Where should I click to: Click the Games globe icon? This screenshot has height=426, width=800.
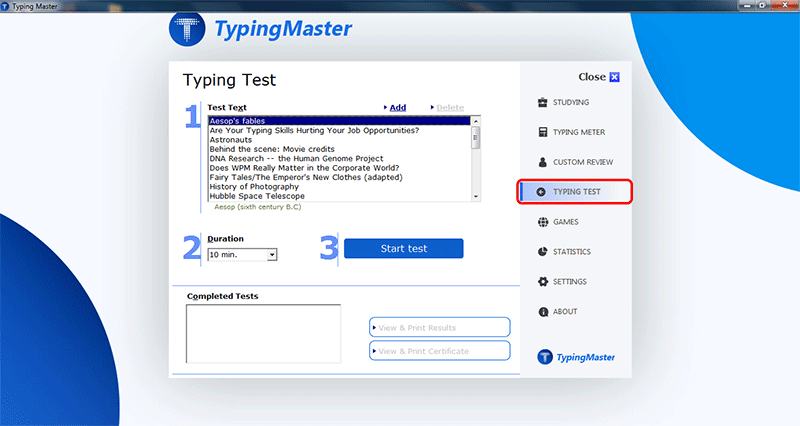[542, 222]
